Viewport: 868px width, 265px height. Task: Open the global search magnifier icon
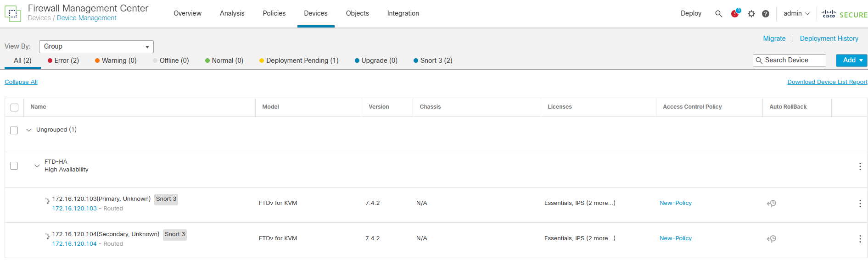(719, 14)
